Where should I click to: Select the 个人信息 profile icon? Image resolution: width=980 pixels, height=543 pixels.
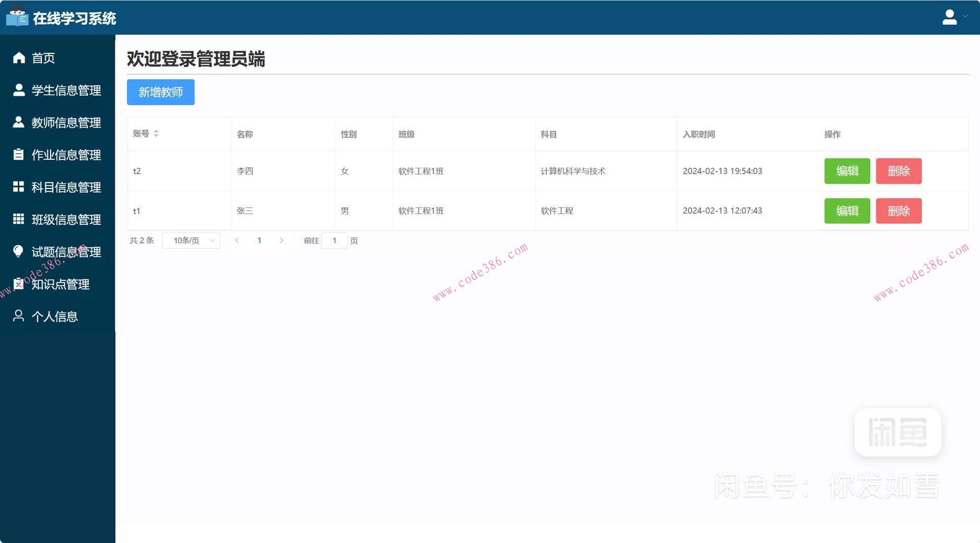pyautogui.click(x=18, y=316)
